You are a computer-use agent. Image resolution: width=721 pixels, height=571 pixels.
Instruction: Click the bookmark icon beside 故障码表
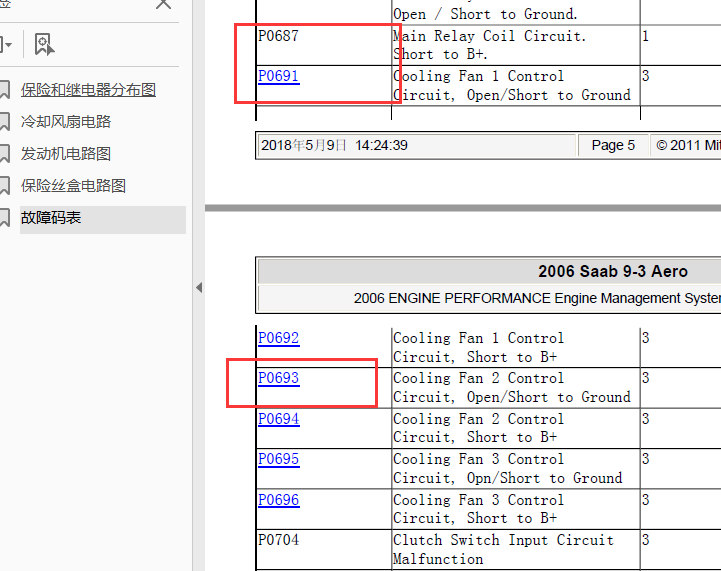[x=5, y=218]
